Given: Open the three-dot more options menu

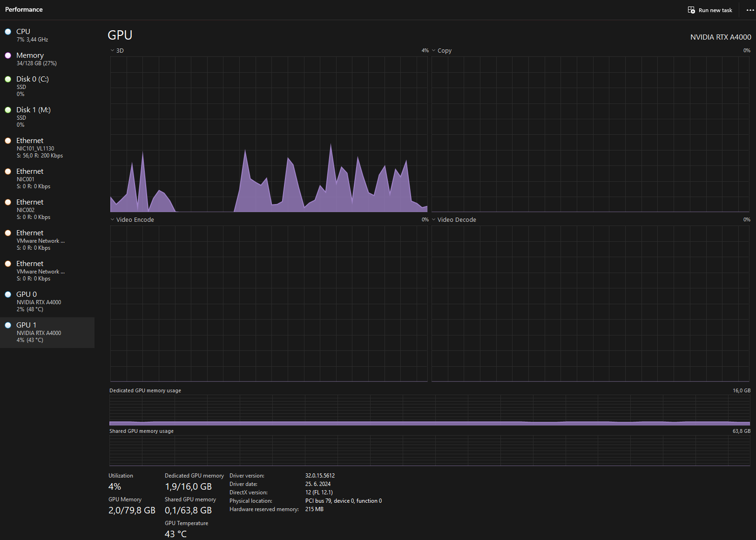Looking at the screenshot, I should (750, 10).
